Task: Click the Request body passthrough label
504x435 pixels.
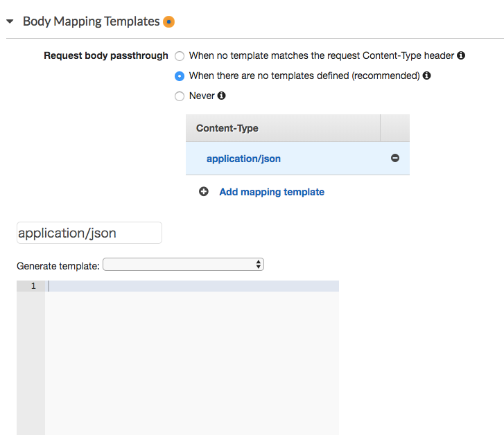Action: [105, 55]
